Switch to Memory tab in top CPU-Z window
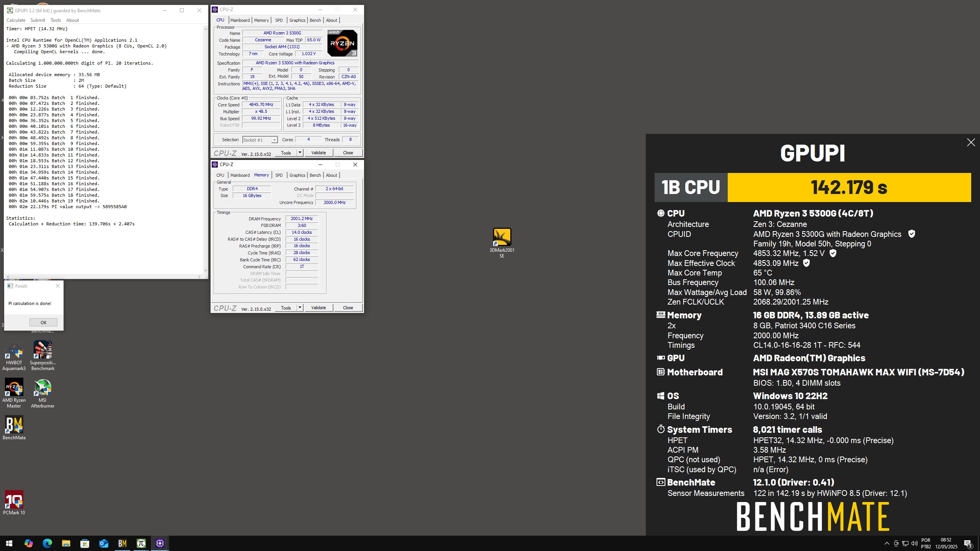 [261, 20]
